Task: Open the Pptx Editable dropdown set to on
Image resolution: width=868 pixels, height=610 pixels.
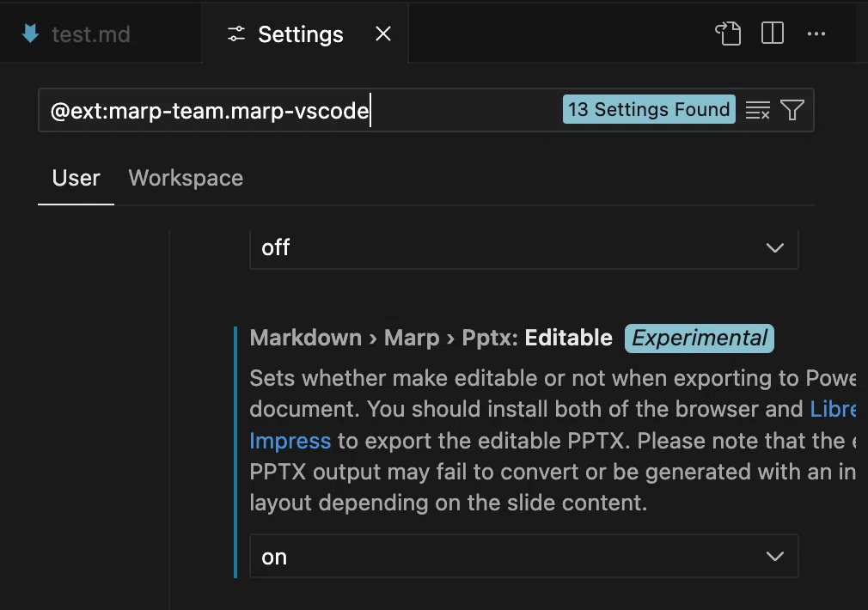Action: 523,557
